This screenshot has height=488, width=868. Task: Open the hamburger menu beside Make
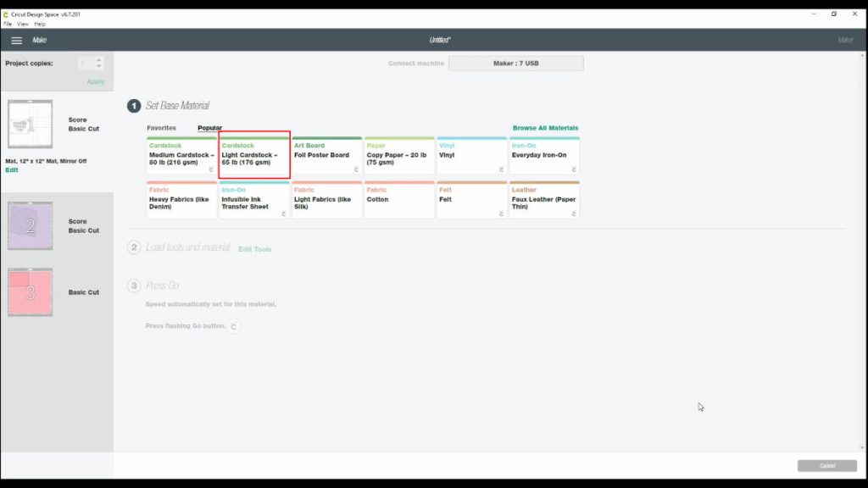click(x=17, y=41)
